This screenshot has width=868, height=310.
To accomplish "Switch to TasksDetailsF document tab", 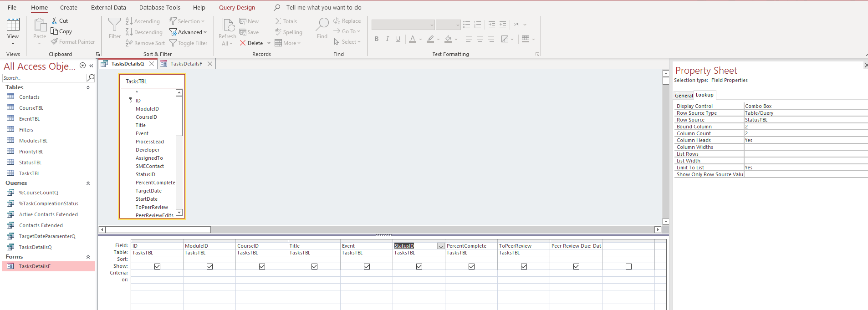I will (x=186, y=64).
